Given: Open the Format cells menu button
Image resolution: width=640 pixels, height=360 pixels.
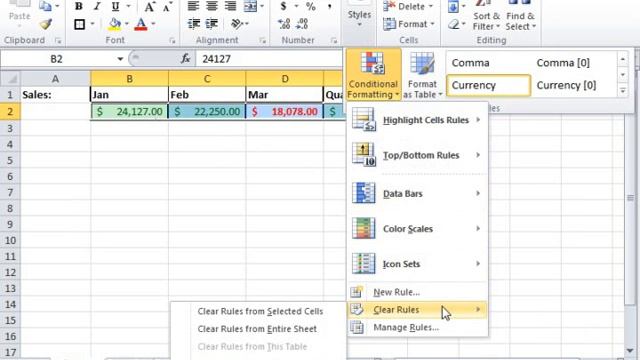Looking at the screenshot, I should coord(408,24).
